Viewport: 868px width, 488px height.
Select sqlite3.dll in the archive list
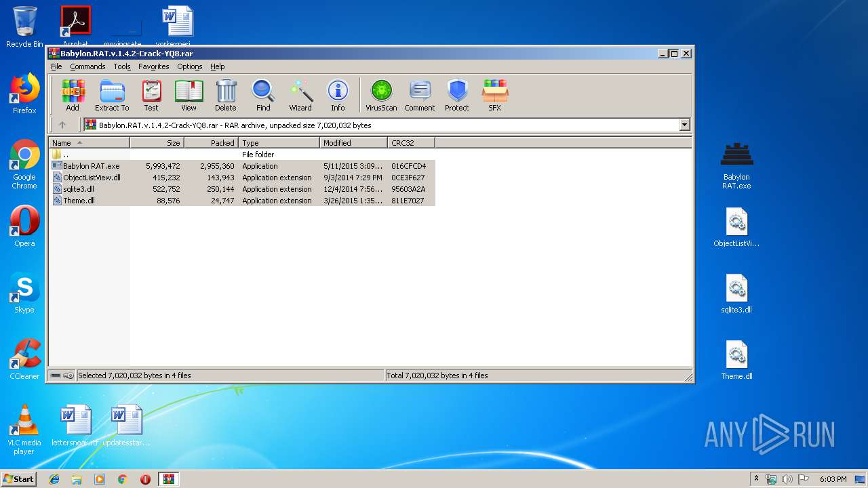(x=242, y=189)
